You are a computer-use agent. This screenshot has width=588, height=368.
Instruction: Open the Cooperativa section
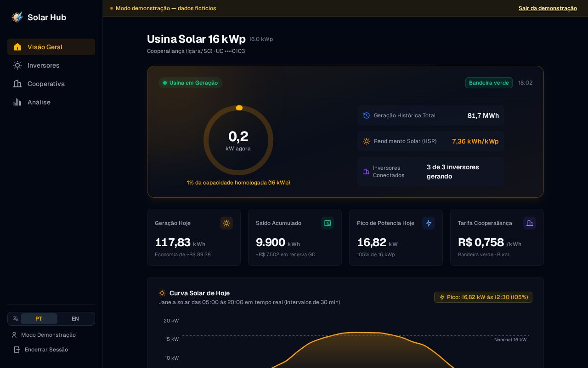click(51, 84)
